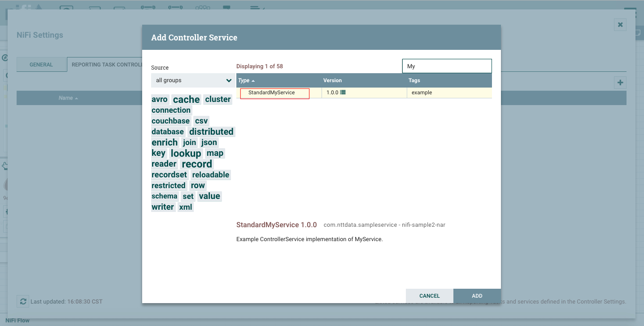Click the refresh icon beside Last updated
This screenshot has height=326, width=644.
22,301
